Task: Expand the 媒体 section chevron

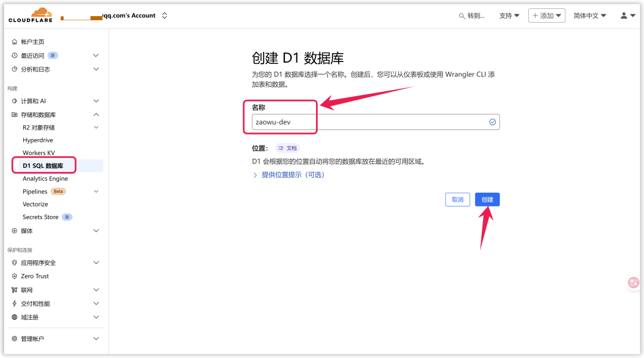Action: [x=95, y=231]
